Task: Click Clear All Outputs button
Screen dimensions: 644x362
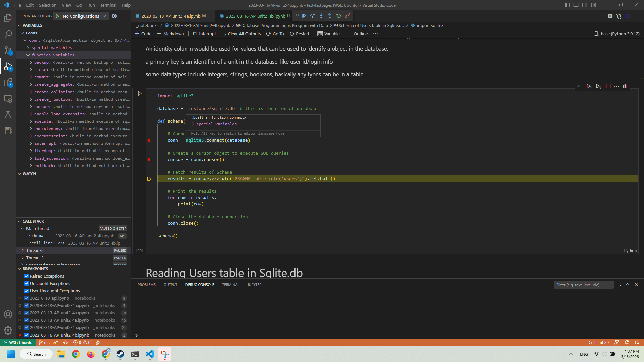Action: pyautogui.click(x=241, y=34)
